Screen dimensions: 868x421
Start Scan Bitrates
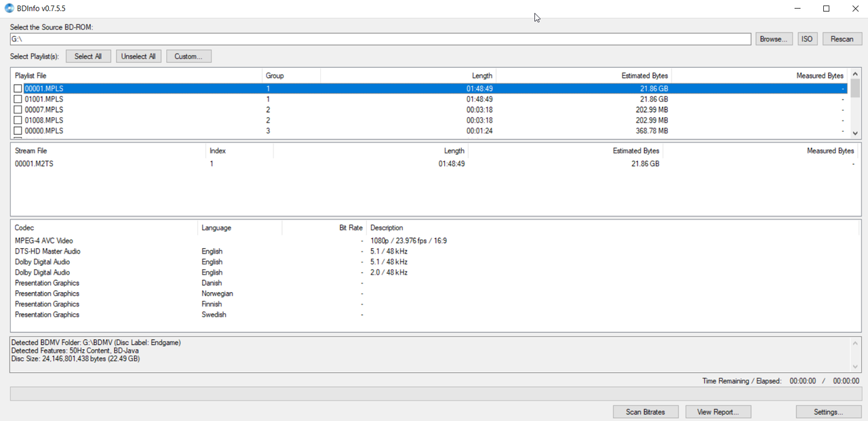(646, 412)
